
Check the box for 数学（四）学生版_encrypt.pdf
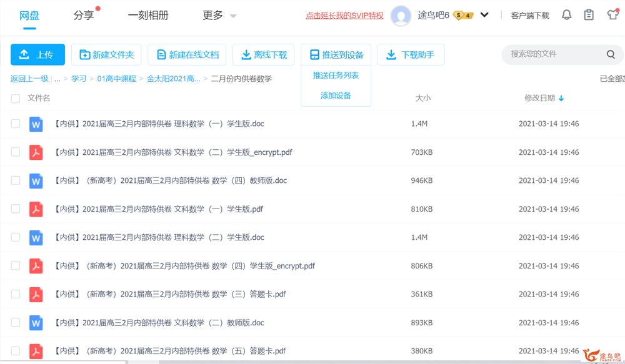click(16, 265)
